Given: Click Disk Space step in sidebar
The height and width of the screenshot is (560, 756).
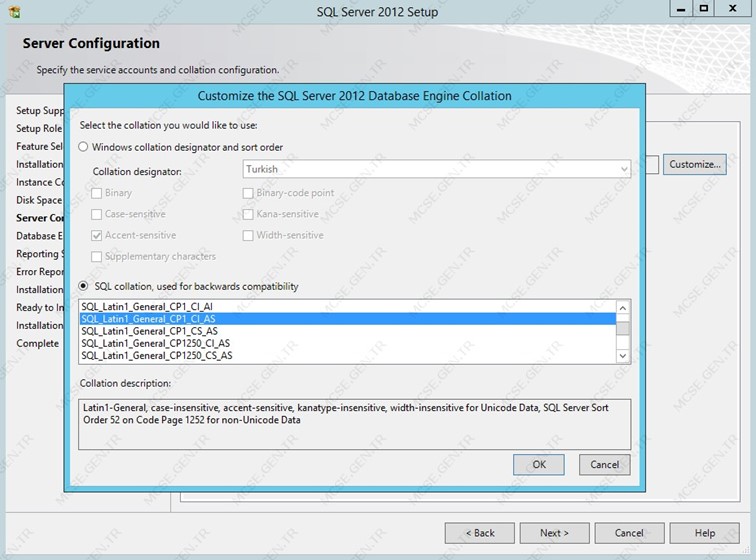Looking at the screenshot, I should click(x=39, y=200).
